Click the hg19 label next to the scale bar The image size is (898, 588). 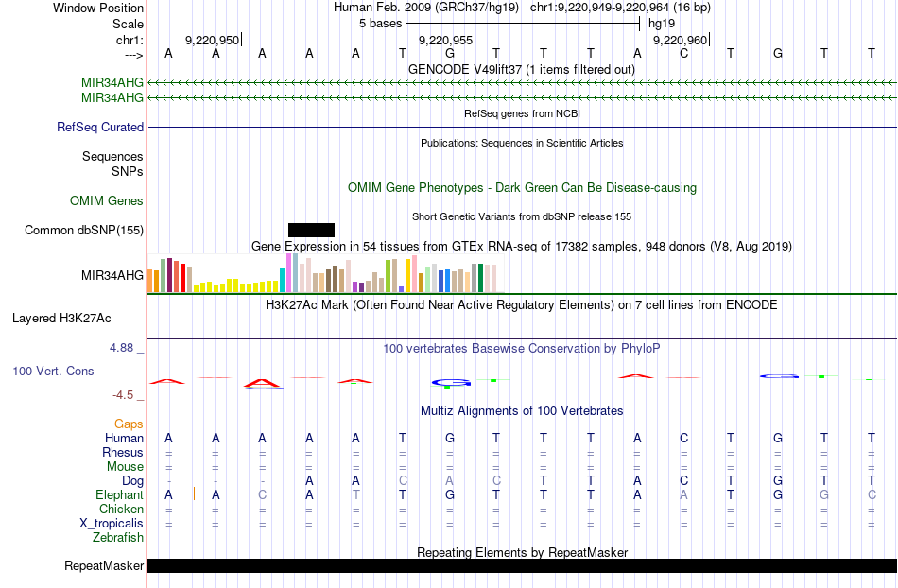662,24
